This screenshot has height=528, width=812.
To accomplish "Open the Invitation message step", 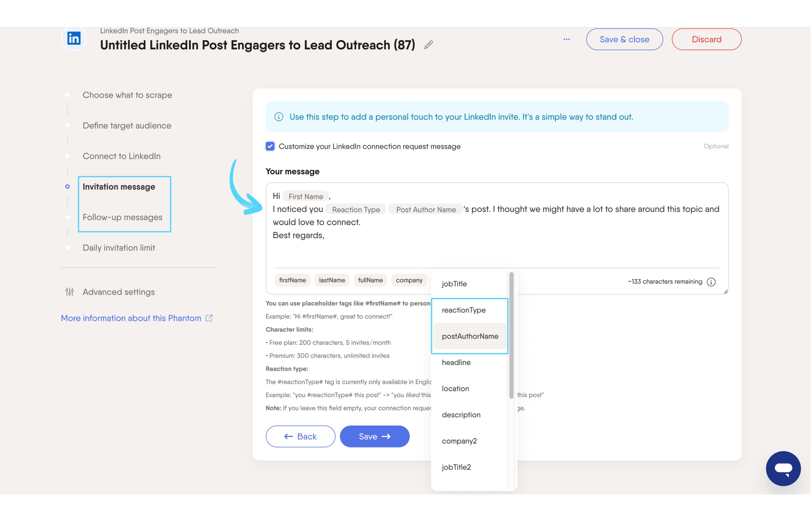I will pyautogui.click(x=119, y=187).
